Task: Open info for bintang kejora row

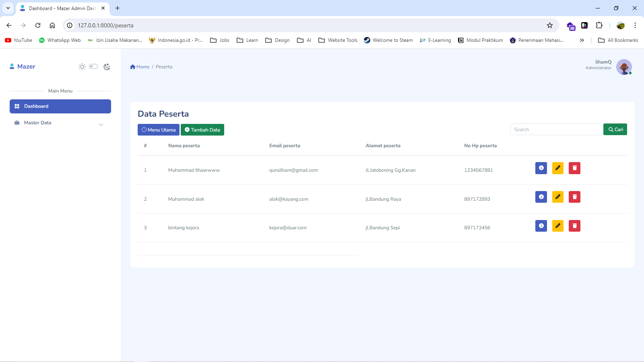Action: tap(541, 226)
